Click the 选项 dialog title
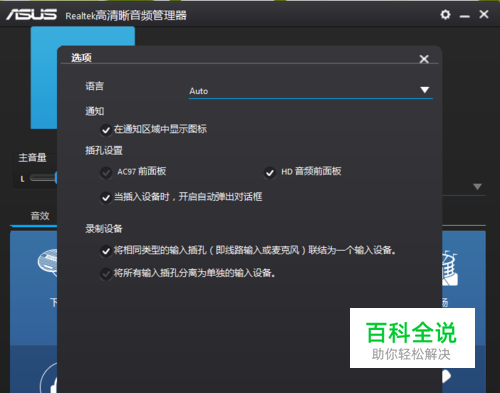Screen dimensions: 500x393 tap(81, 58)
